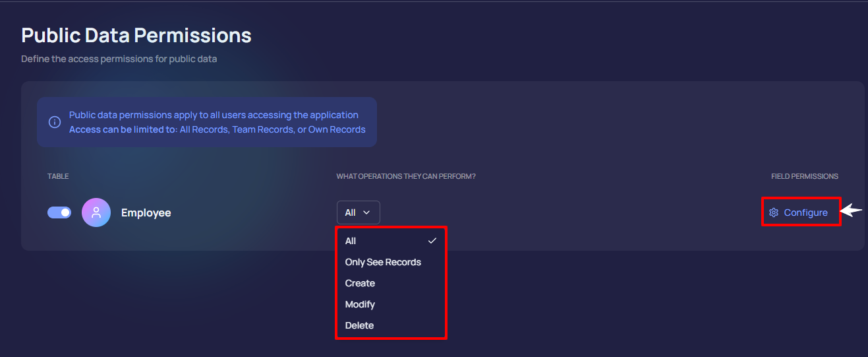Open Configure field permissions link
Viewport: 868px width, 357px height.
[805, 212]
